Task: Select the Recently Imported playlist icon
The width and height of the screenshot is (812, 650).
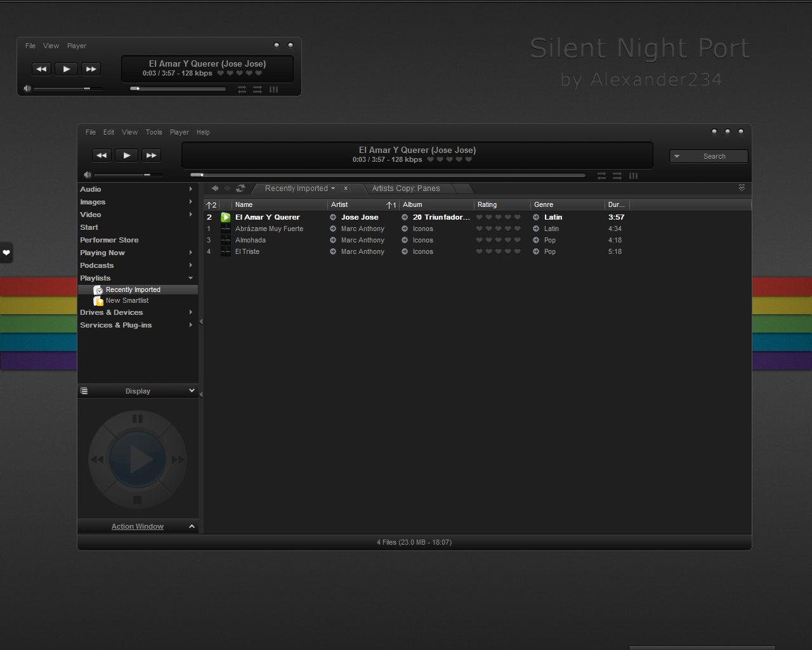Action: (98, 289)
